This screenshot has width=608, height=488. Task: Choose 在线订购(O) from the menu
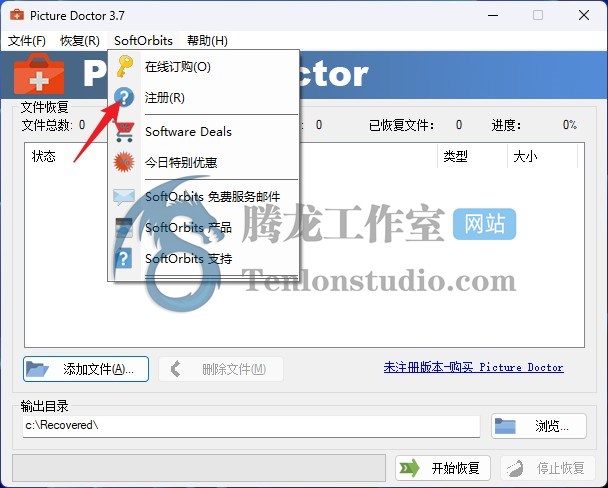point(203,67)
